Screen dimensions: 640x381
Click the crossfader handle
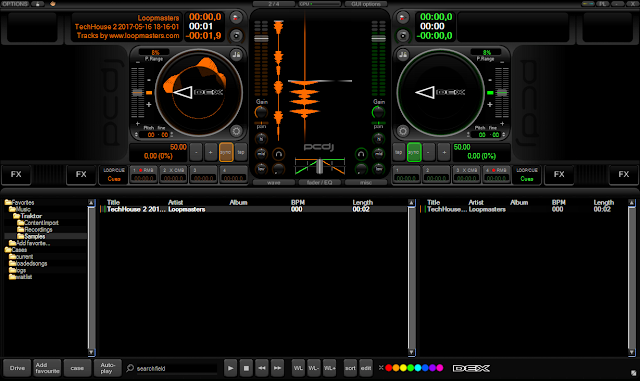[x=320, y=167]
